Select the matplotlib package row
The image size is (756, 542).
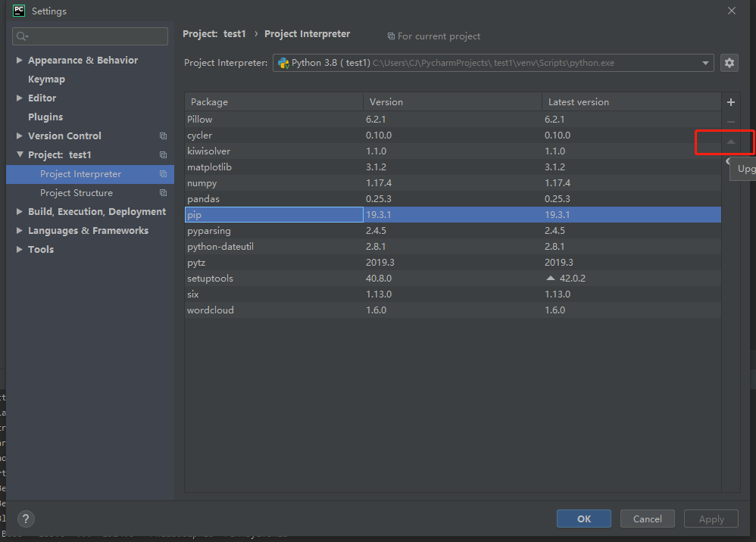(453, 167)
